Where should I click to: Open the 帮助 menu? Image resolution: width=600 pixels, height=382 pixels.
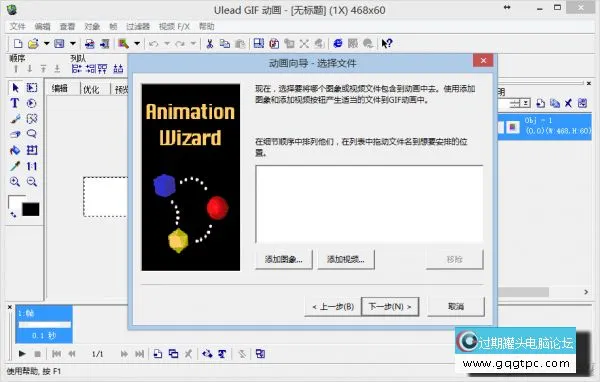point(206,26)
